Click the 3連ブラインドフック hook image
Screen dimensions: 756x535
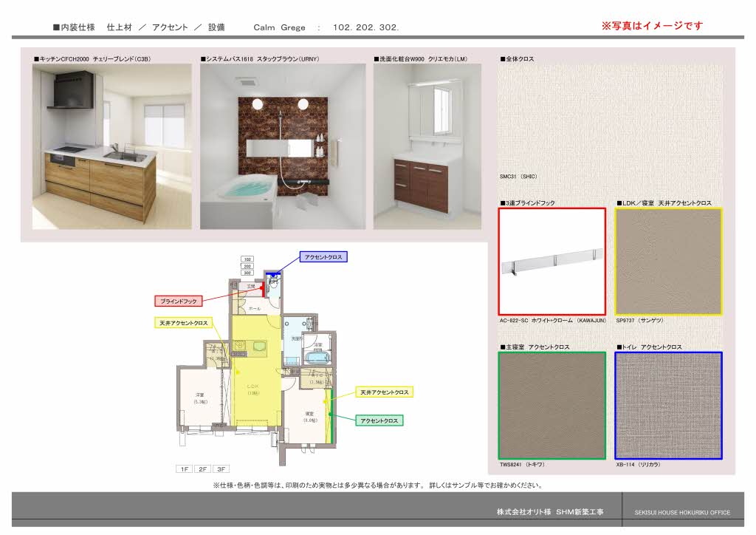(x=552, y=262)
